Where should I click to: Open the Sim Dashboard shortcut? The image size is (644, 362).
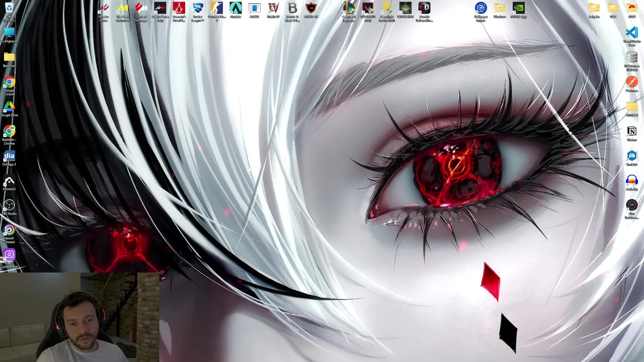click(x=632, y=210)
